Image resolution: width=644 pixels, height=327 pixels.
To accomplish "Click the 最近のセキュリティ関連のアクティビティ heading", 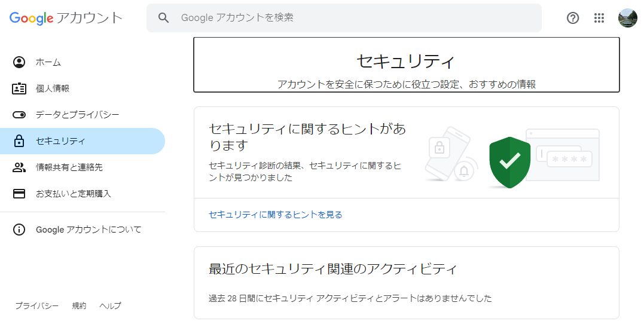I will click(x=333, y=268).
